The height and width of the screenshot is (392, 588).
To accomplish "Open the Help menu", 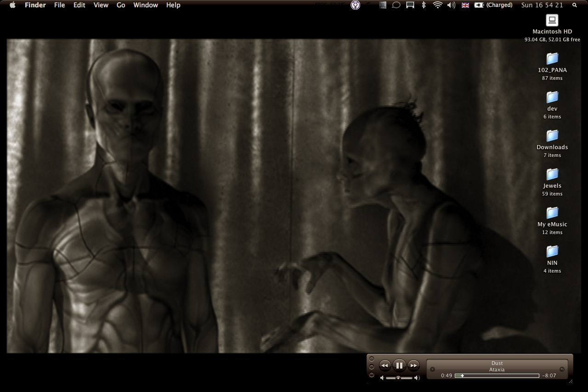I will click(x=173, y=5).
